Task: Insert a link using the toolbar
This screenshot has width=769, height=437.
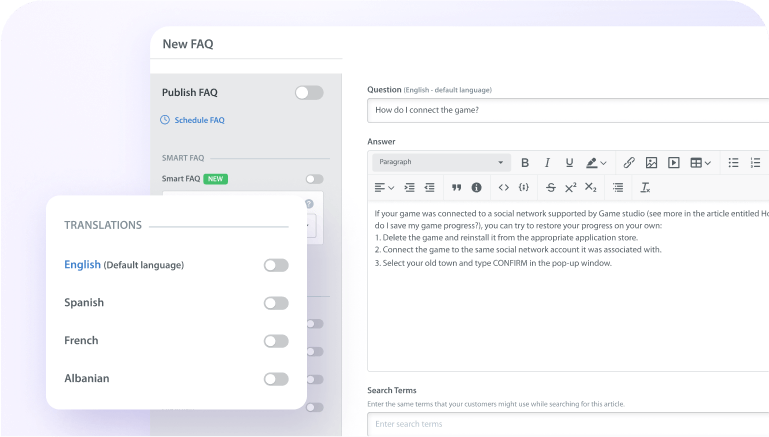Action: pyautogui.click(x=629, y=162)
